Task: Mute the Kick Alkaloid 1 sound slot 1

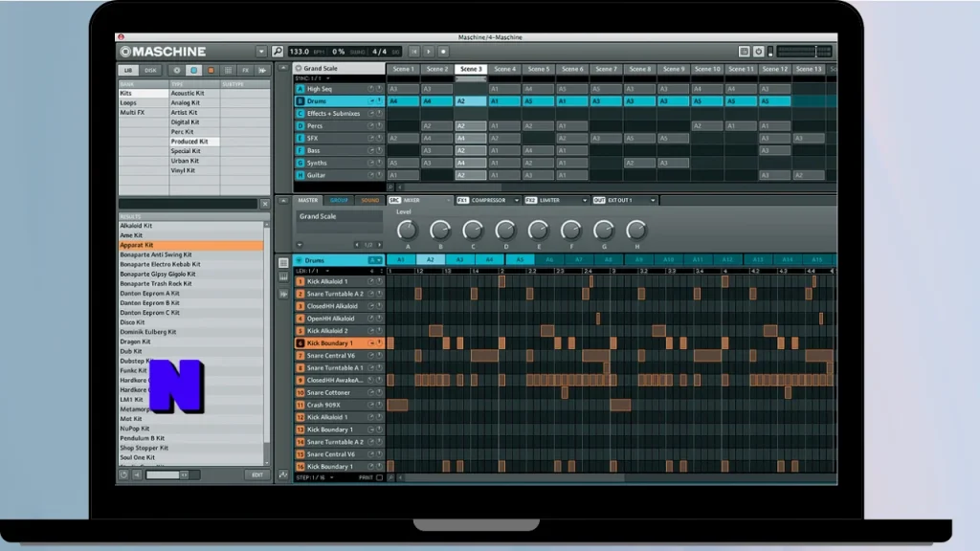Action: point(379,282)
